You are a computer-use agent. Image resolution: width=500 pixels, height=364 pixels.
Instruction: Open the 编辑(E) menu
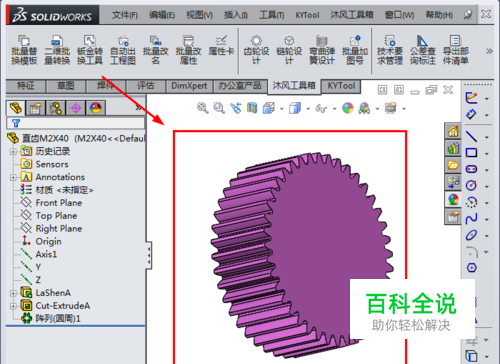162,15
